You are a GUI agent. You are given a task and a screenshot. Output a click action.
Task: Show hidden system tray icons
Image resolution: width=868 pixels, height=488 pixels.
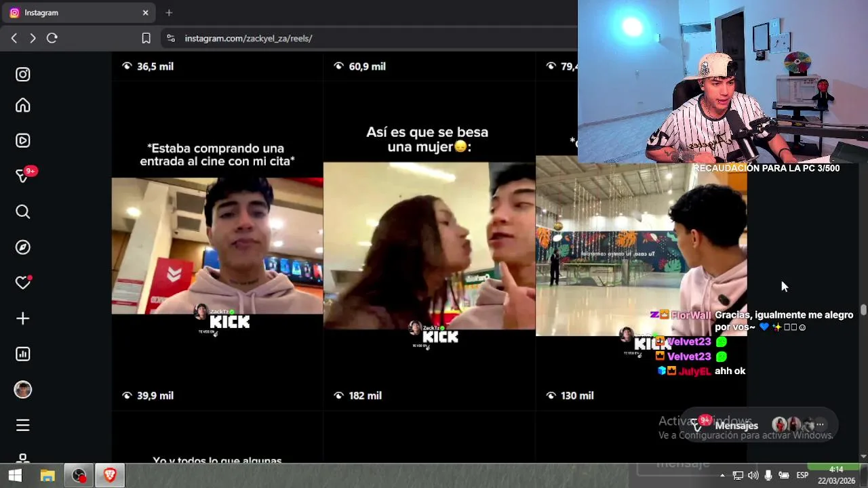(x=722, y=476)
